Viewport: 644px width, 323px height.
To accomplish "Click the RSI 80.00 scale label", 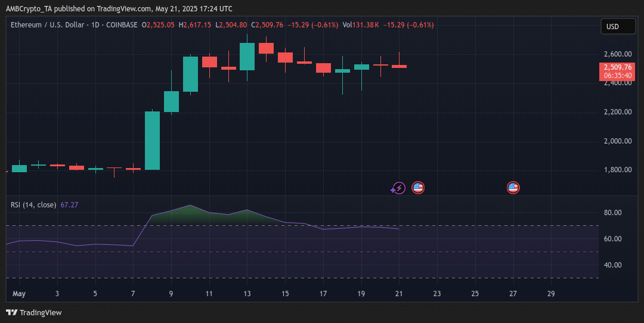I will click(x=613, y=213).
